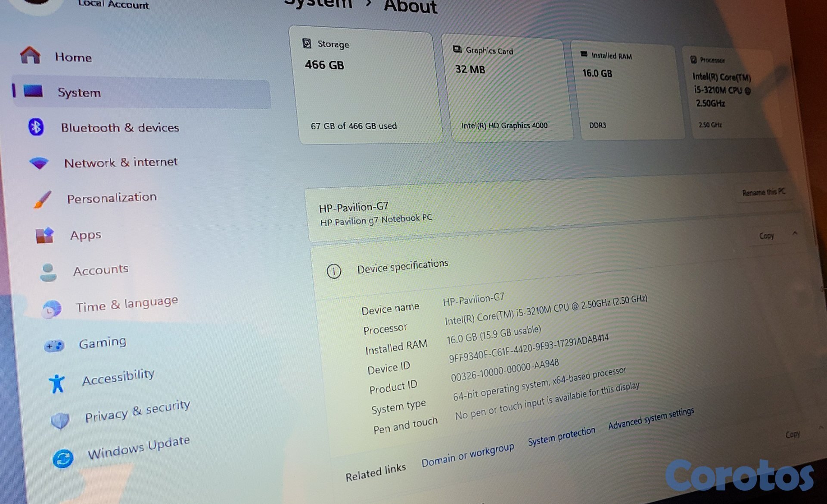The width and height of the screenshot is (827, 504).
Task: Click the Storage 466 GB card
Action: 366,86
